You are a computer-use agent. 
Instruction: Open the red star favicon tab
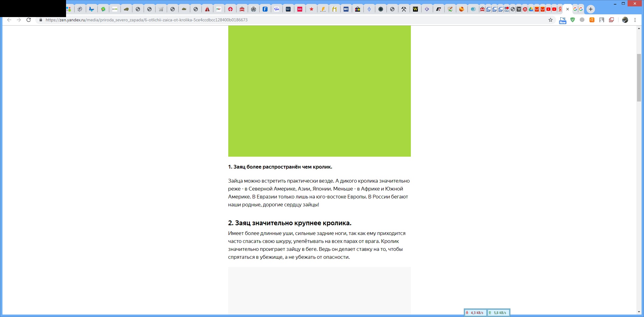pos(311,9)
